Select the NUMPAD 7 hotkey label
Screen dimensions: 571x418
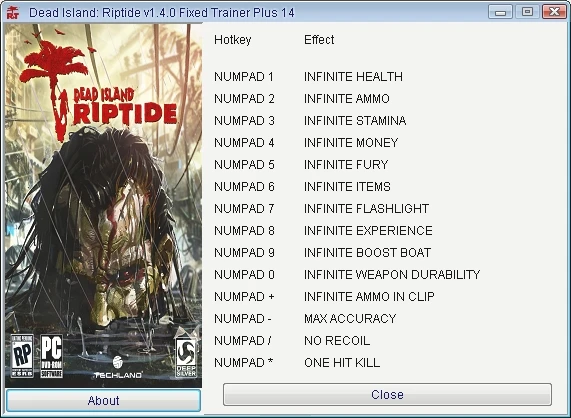244,209
